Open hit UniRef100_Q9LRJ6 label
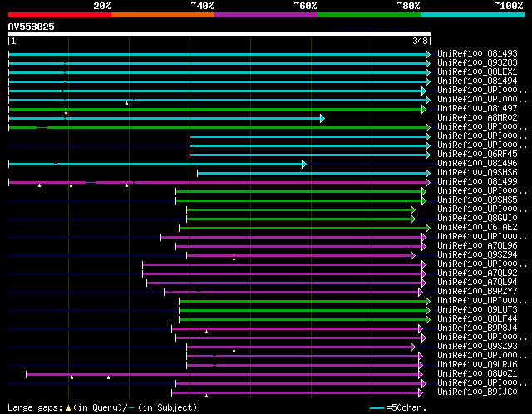The width and height of the screenshot is (532, 414). click(477, 365)
